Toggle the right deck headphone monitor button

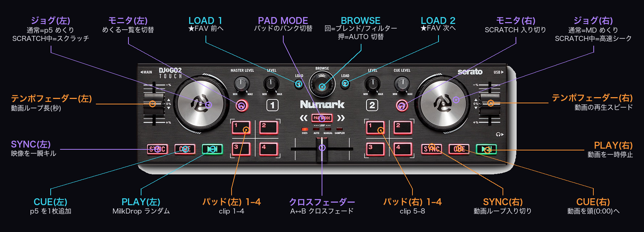click(x=402, y=105)
